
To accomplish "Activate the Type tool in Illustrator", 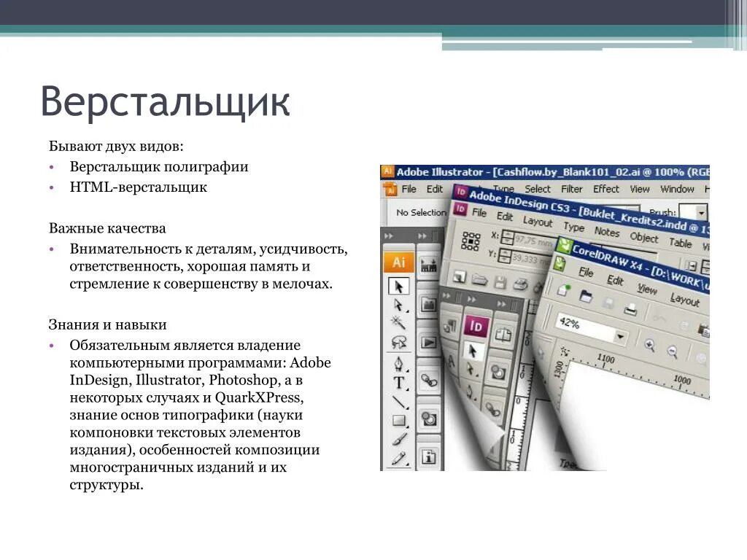I will click(x=399, y=383).
